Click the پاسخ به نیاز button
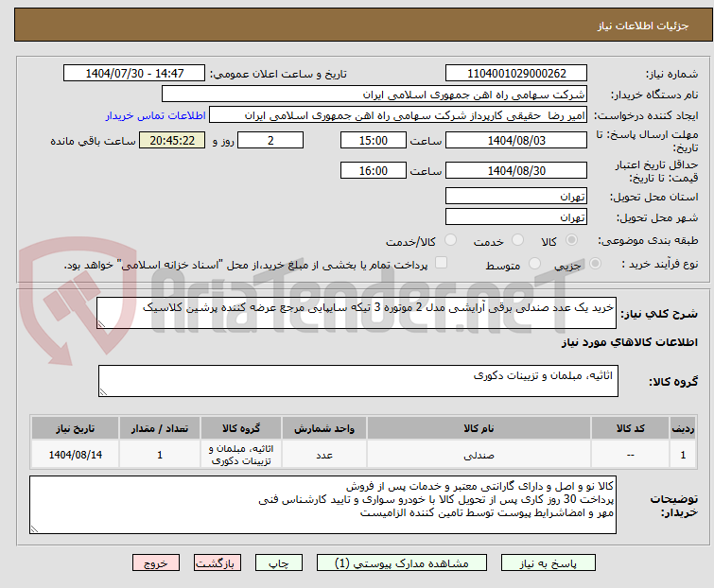Image resolution: width=714 pixels, height=588 pixels. tap(564, 562)
